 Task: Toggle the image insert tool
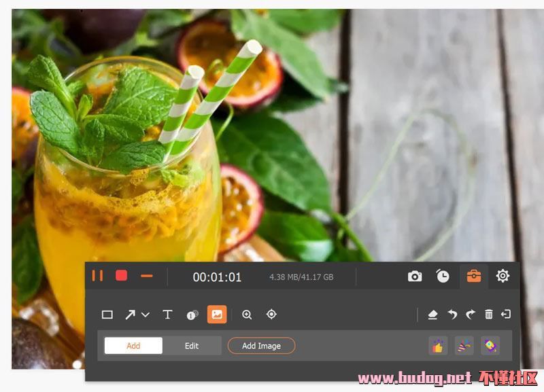(217, 315)
